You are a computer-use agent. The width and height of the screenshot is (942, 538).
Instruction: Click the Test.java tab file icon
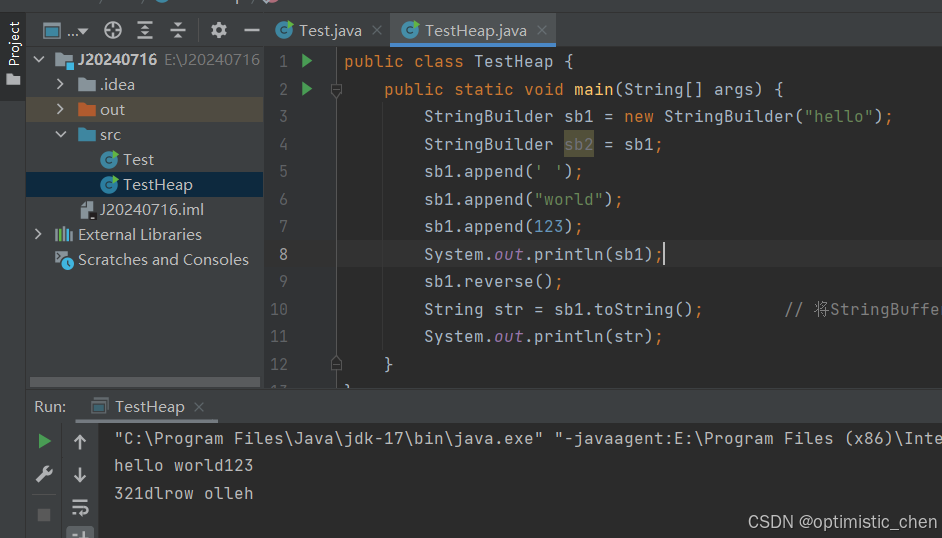[x=284, y=30]
